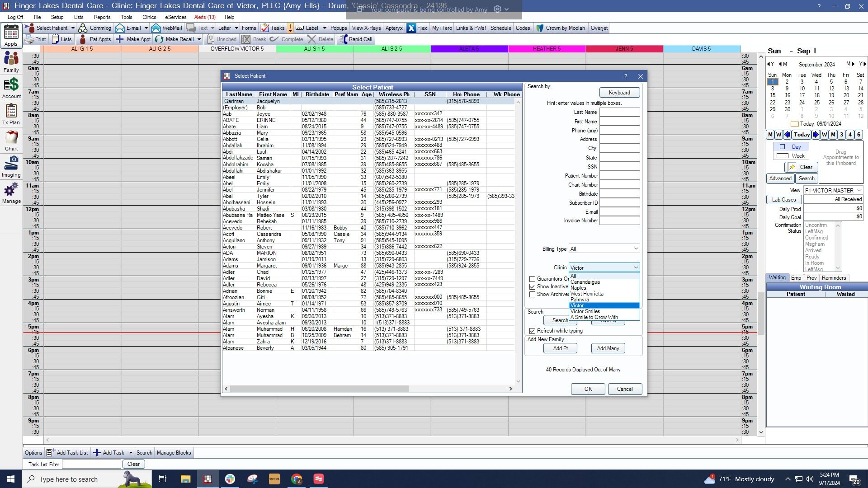Open the Imaging module
This screenshot has height=488, width=868.
(11, 166)
